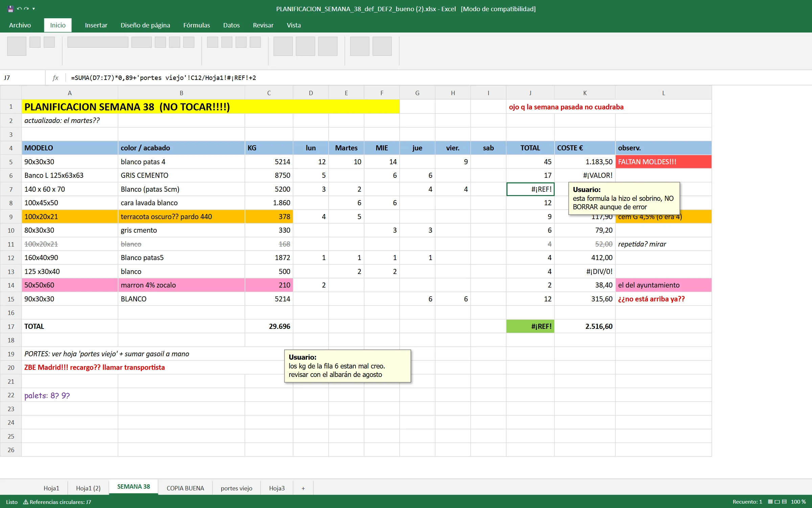Open the Datos ribbon tab

point(231,25)
